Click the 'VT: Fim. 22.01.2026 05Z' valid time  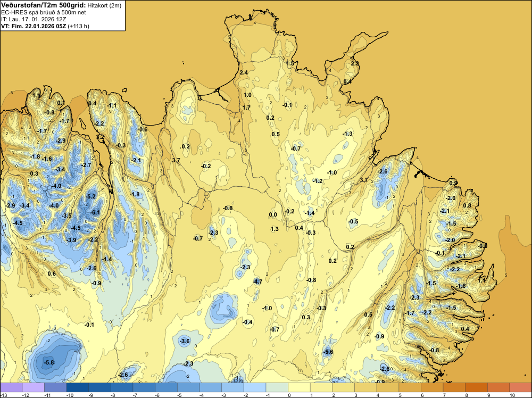[34, 26]
